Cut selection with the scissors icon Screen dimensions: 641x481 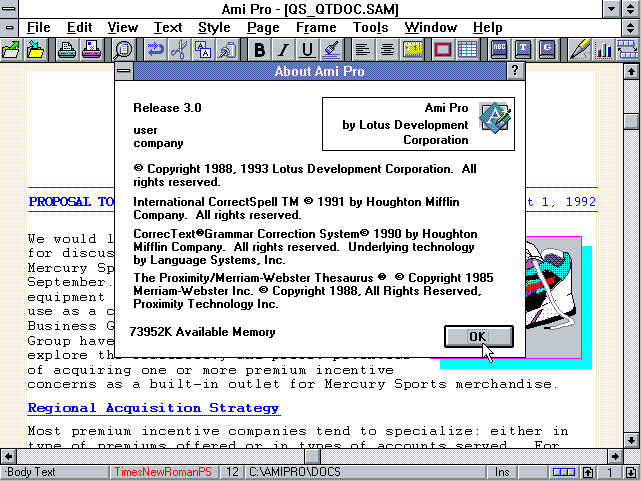point(179,50)
